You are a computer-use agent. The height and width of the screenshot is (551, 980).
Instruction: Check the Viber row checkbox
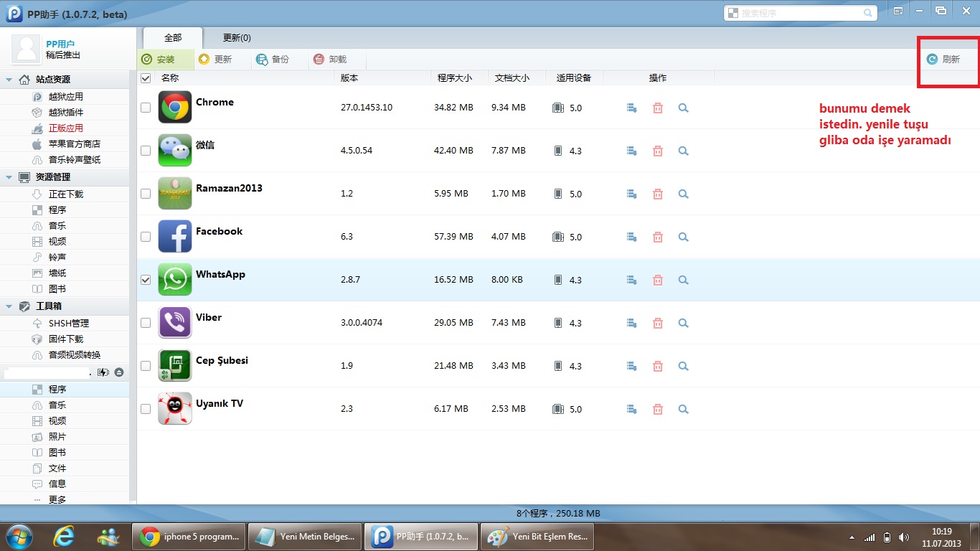(146, 323)
